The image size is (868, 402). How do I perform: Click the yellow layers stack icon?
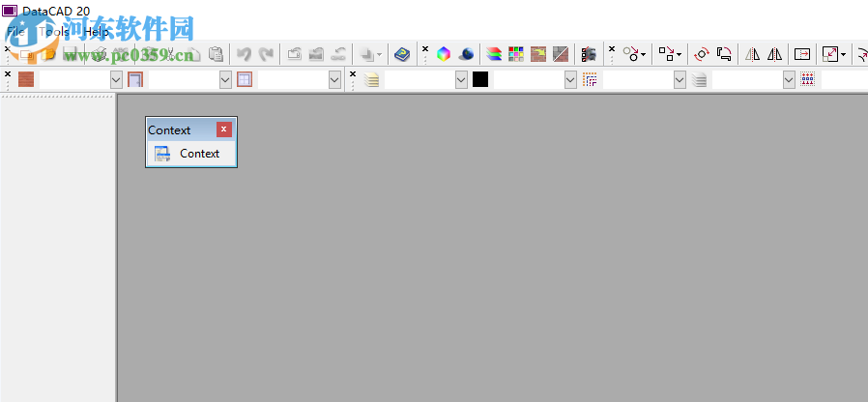click(372, 80)
